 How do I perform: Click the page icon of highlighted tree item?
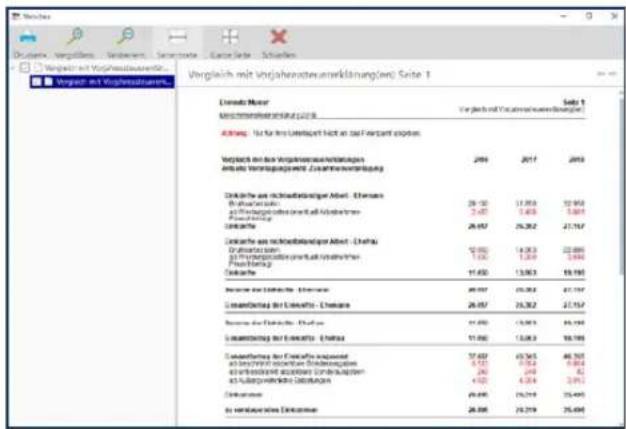point(48,81)
